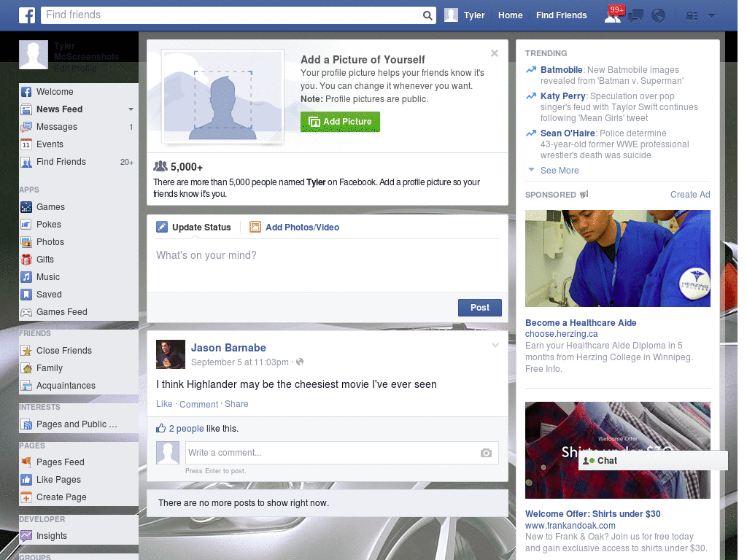Select the Add Photos/Video tab
This screenshot has height=560, width=747.
coord(295,227)
